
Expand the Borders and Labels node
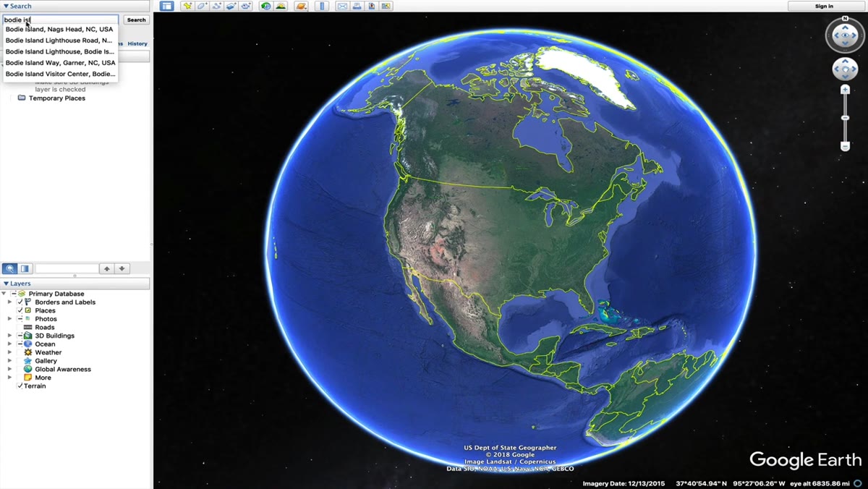click(10, 302)
